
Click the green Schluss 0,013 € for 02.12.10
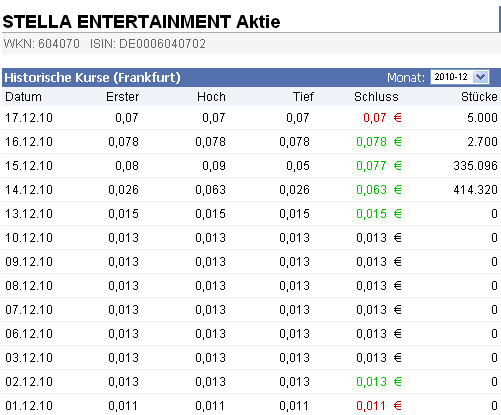coord(379,382)
